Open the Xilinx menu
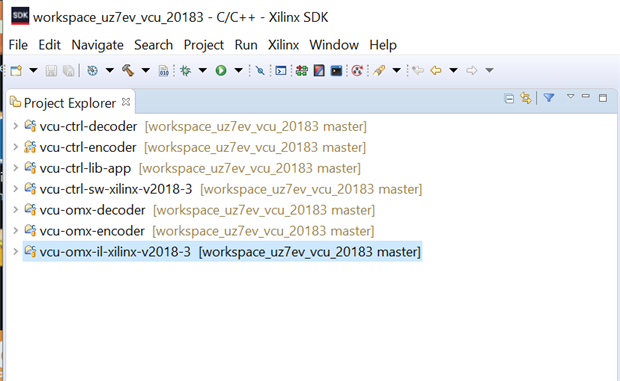This screenshot has height=381, width=620. click(284, 45)
